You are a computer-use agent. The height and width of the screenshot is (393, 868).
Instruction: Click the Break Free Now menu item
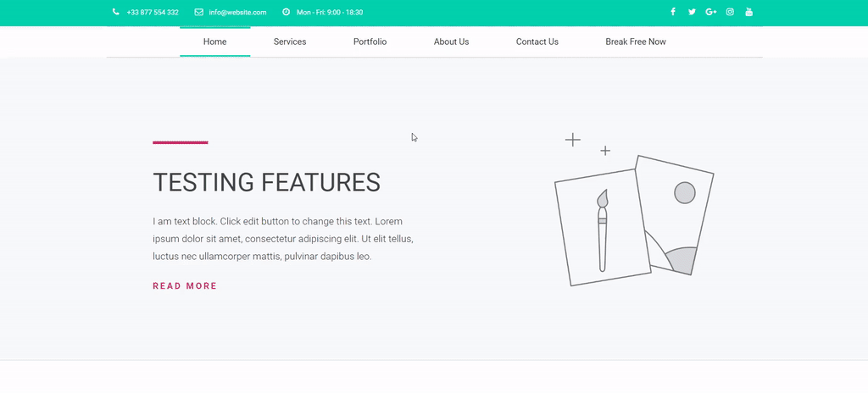[636, 42]
